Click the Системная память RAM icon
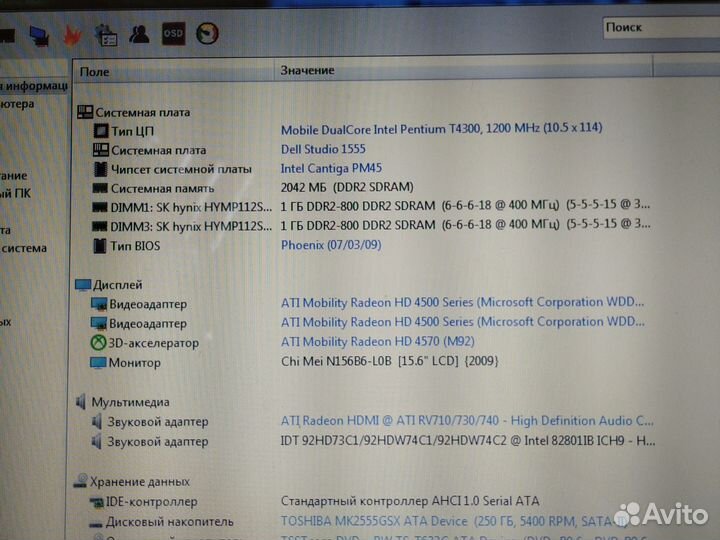Viewport: 720px width, 540px height. point(100,188)
